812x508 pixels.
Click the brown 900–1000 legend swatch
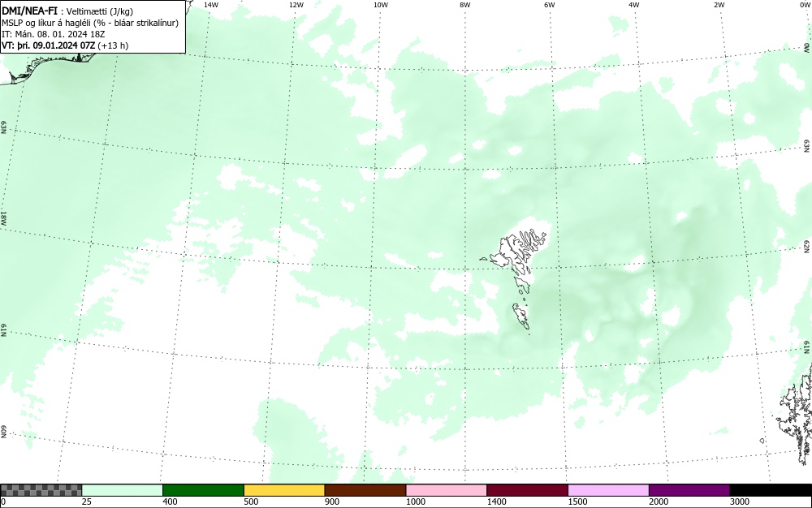tap(365, 490)
